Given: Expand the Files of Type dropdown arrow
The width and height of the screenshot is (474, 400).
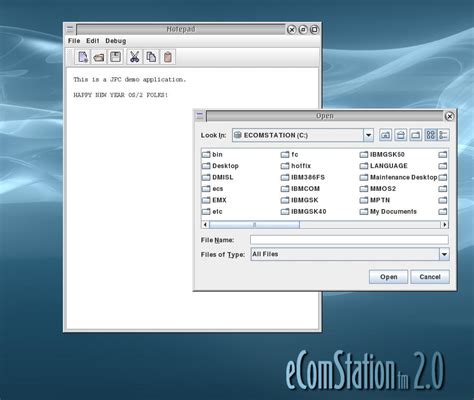Looking at the screenshot, I should [x=444, y=254].
